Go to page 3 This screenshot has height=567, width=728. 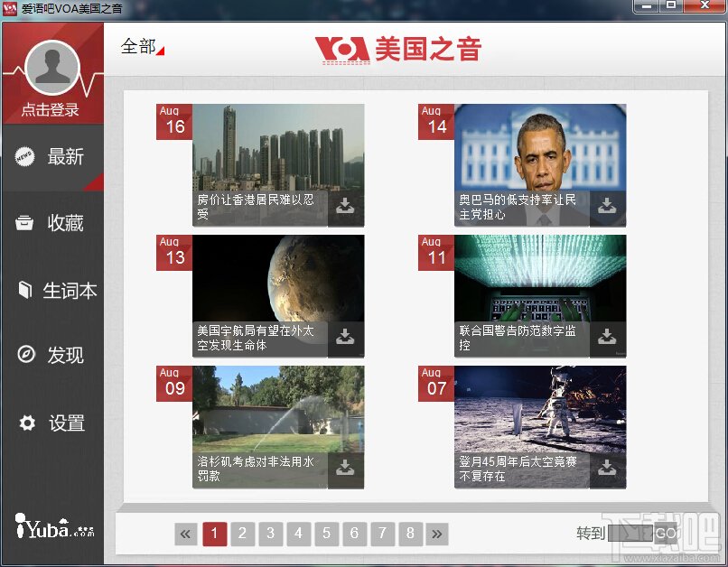[x=271, y=534]
